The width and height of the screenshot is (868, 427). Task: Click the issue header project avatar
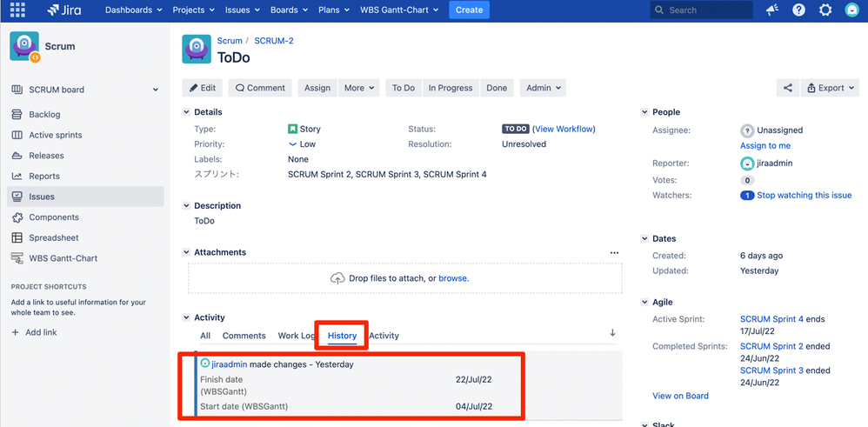[x=197, y=50]
